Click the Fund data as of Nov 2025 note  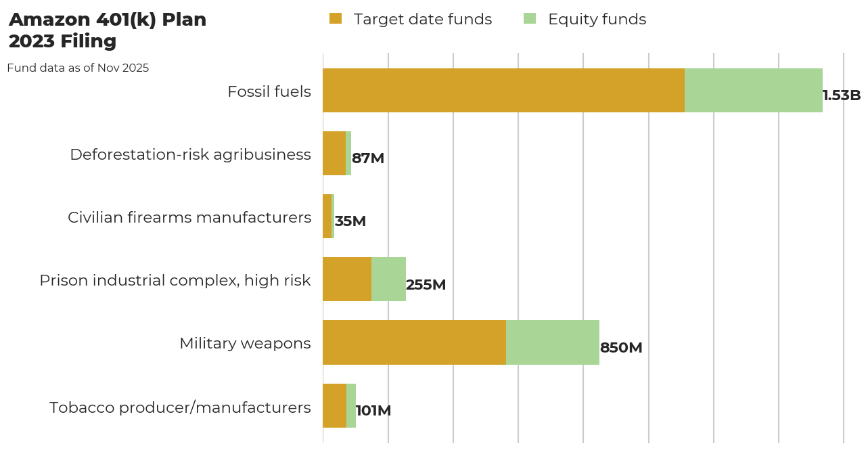pos(78,68)
